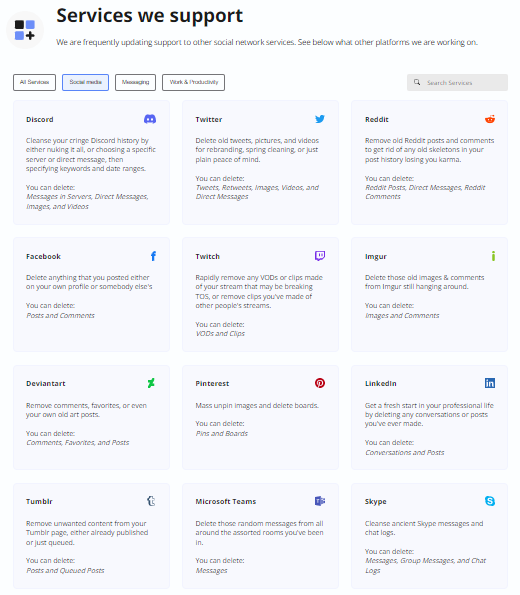Open the Facebook card title
Viewport: 520px width, 595px height.
[x=43, y=257]
